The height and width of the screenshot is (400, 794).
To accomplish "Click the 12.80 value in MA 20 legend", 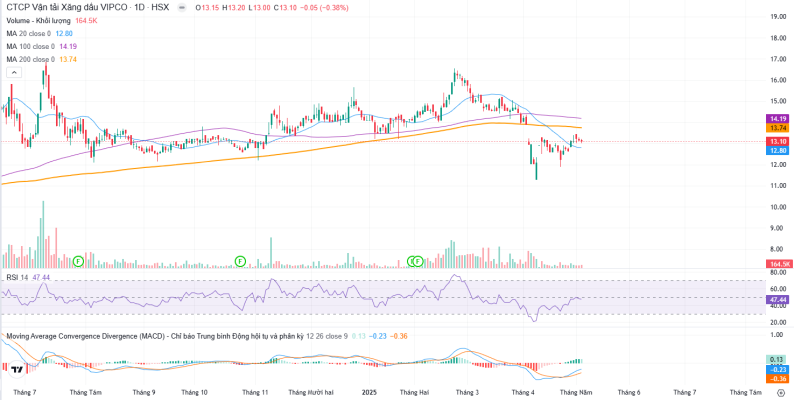I will [x=63, y=33].
